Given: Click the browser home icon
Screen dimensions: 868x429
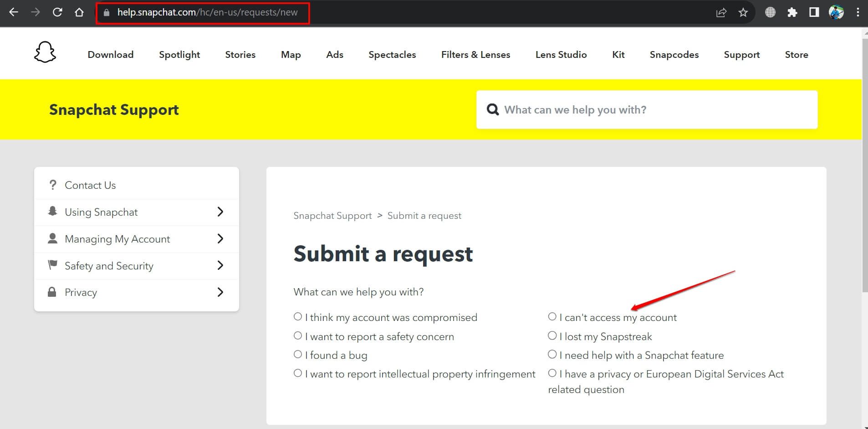Looking at the screenshot, I should [79, 12].
